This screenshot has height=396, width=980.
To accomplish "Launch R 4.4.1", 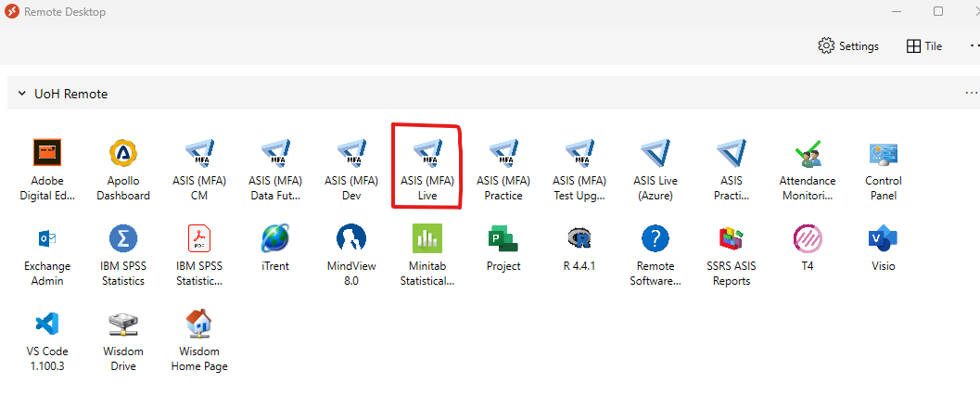I will [579, 239].
